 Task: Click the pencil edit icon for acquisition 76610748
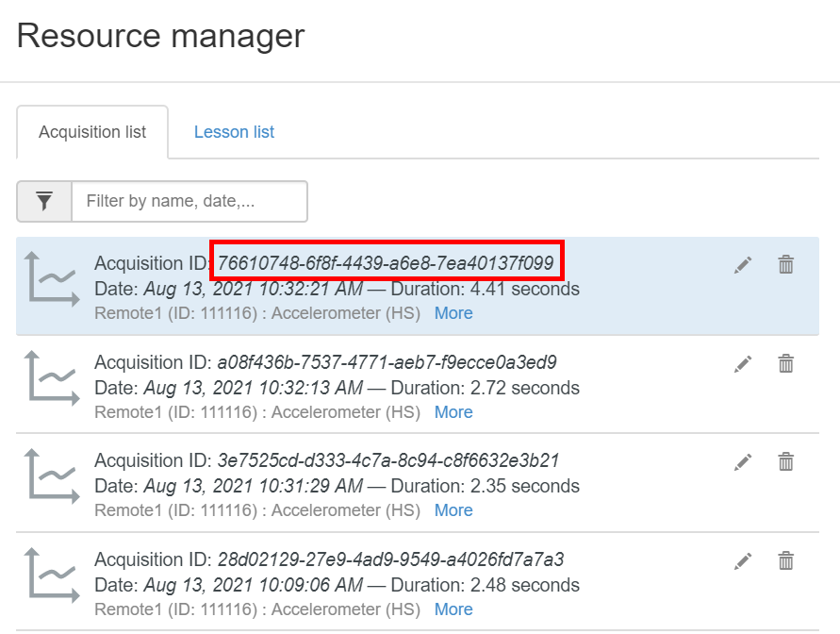[x=743, y=265]
